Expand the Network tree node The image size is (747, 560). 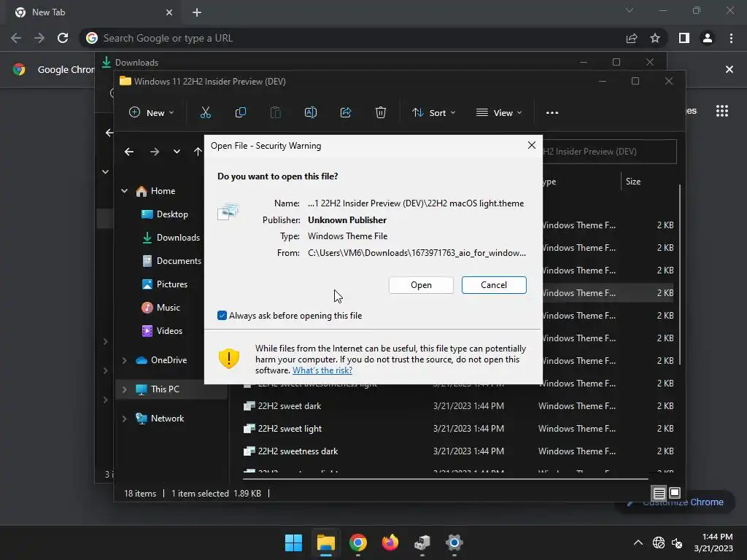pos(124,419)
